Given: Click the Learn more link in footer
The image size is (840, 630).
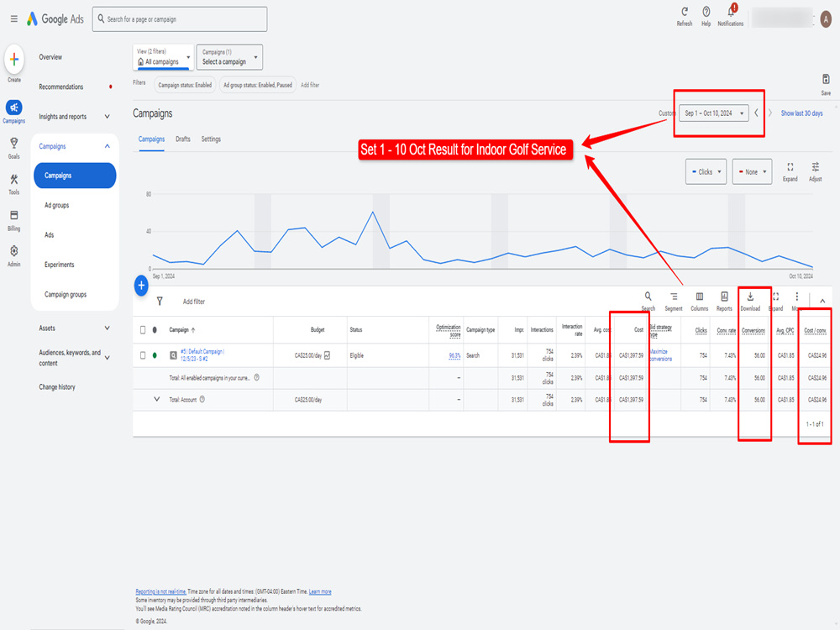Looking at the screenshot, I should tap(320, 591).
